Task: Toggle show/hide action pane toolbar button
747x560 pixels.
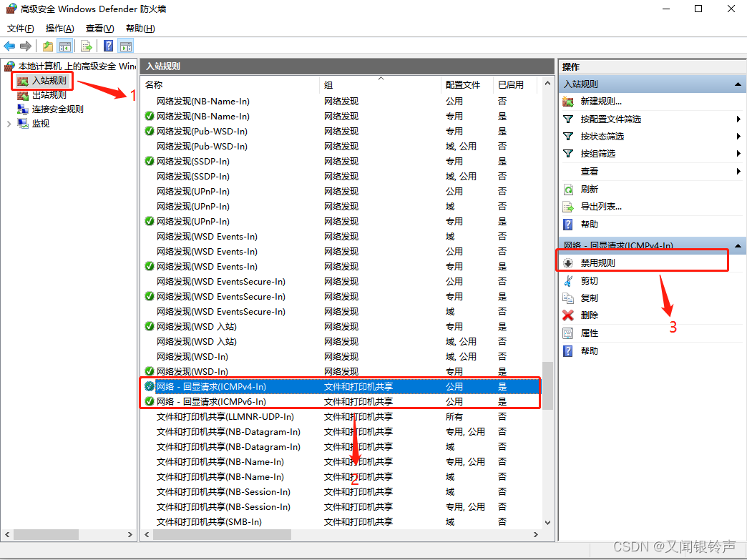Action: click(126, 46)
